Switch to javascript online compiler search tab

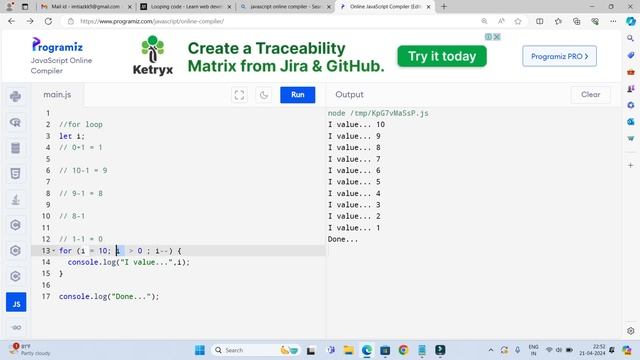286,7
